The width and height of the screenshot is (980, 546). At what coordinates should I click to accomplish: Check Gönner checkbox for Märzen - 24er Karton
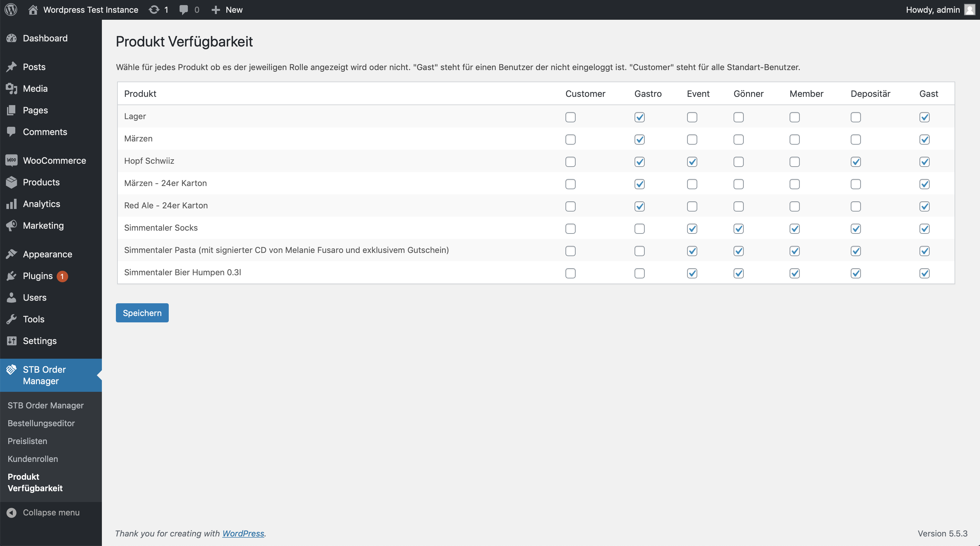click(x=738, y=184)
